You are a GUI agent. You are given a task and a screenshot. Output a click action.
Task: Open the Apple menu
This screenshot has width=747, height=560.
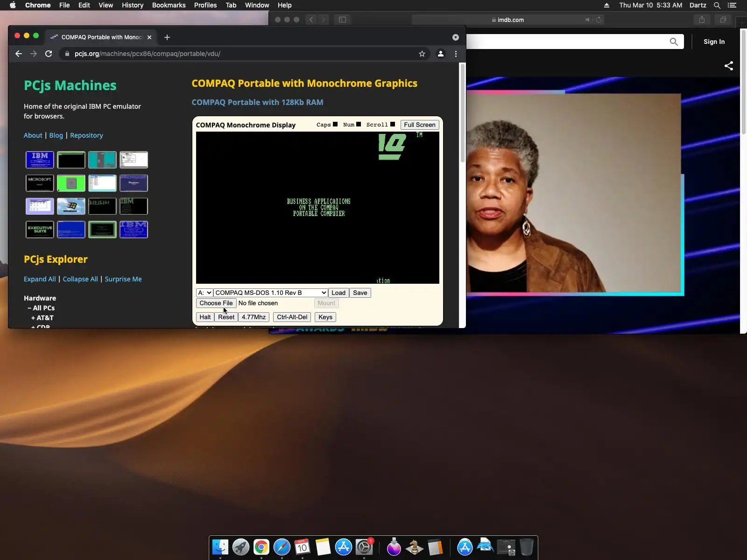coord(13,5)
